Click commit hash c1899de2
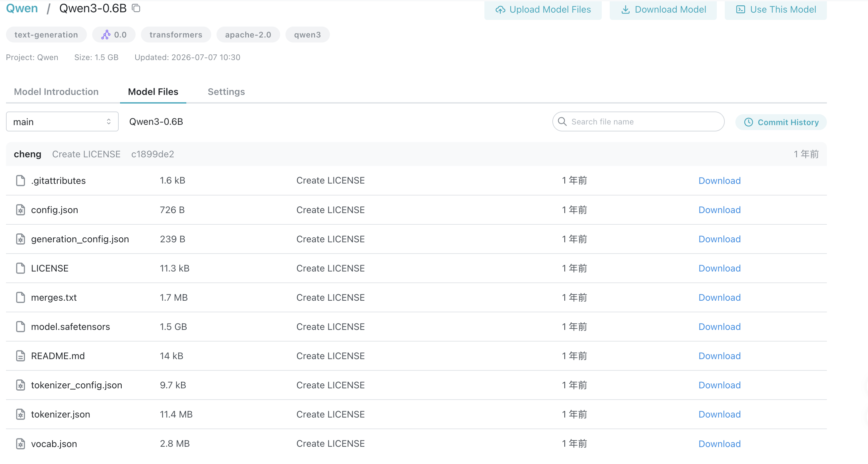868x464 pixels. [x=153, y=154]
